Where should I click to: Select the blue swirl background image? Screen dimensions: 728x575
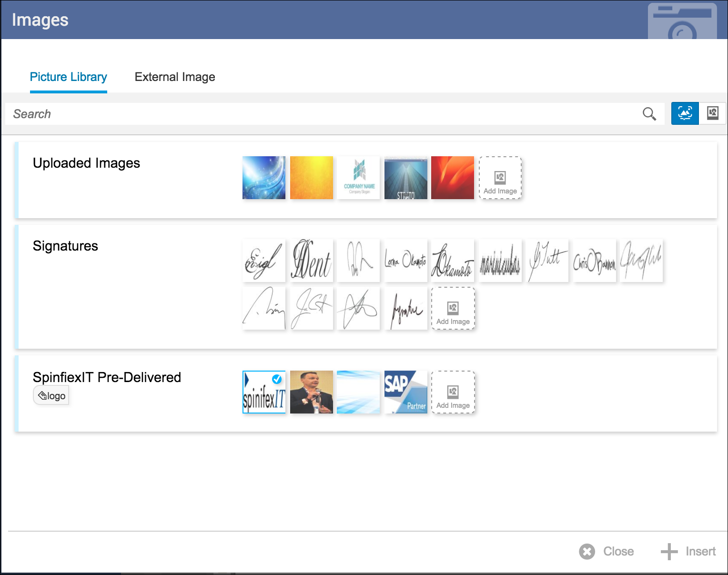pos(264,178)
